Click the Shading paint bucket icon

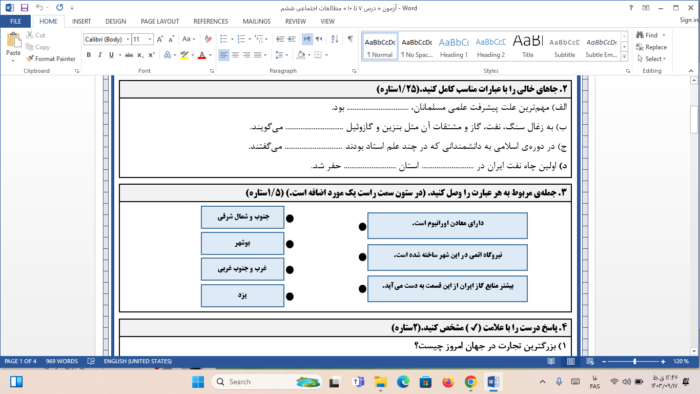(301, 55)
